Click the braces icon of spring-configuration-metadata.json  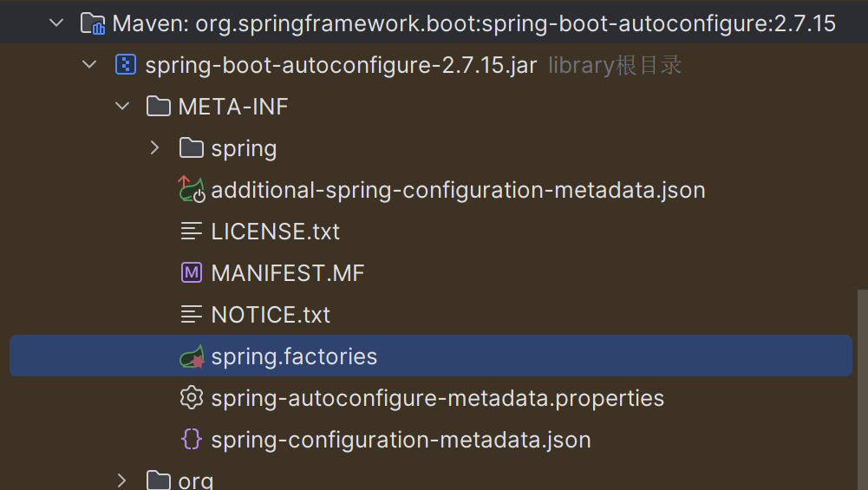[192, 439]
